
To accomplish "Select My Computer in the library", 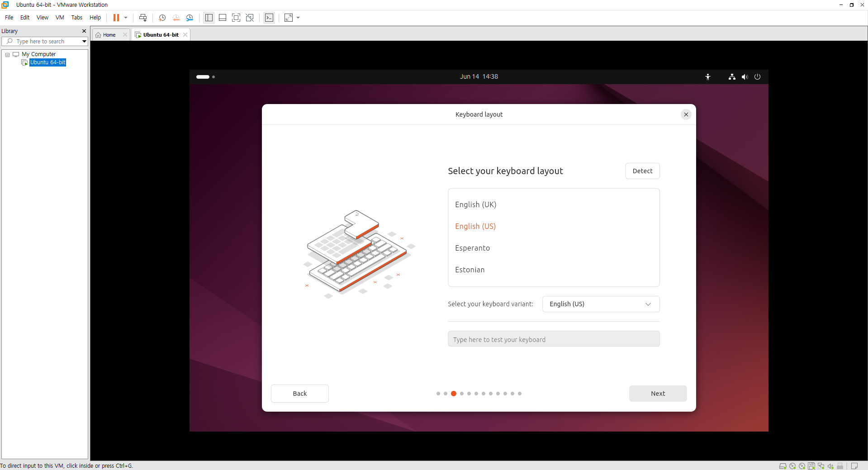I will [38, 54].
